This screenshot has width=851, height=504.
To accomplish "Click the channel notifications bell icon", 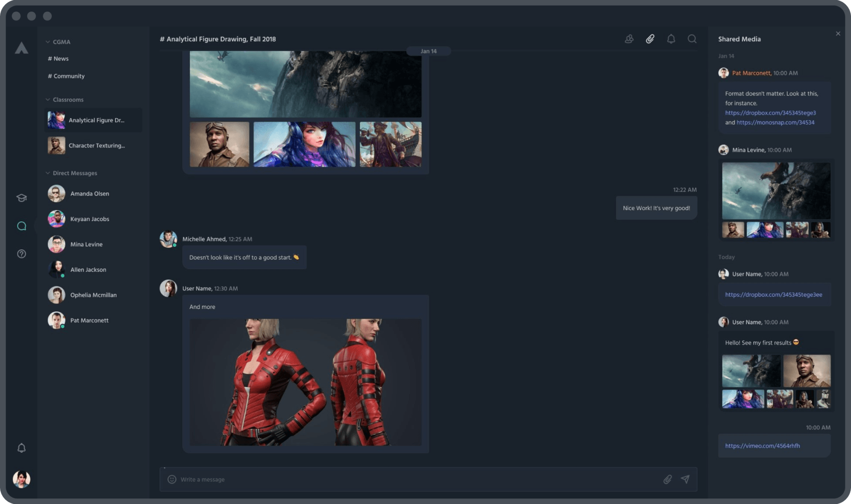I will [x=671, y=39].
